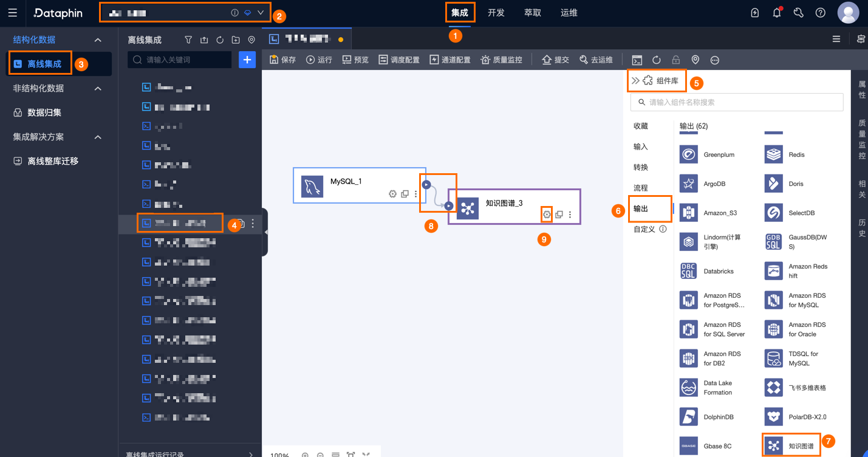
Task: Select the Greenplum output component
Action: coord(707,154)
